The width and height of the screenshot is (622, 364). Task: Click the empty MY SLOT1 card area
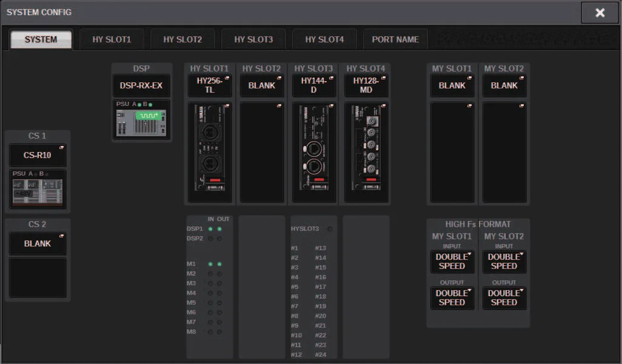click(x=452, y=152)
